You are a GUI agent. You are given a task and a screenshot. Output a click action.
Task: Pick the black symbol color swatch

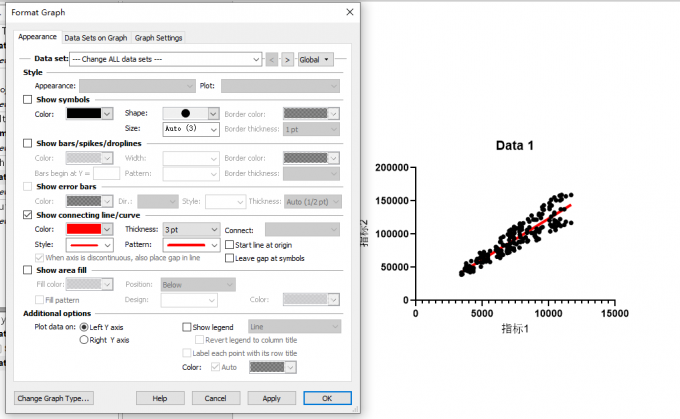[84, 114]
